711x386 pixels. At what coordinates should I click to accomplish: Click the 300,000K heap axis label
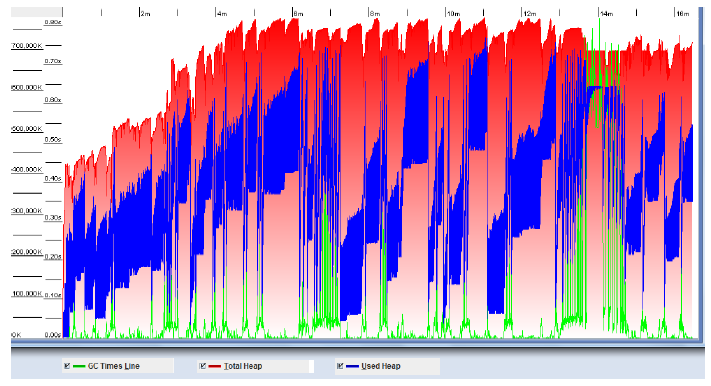point(27,211)
